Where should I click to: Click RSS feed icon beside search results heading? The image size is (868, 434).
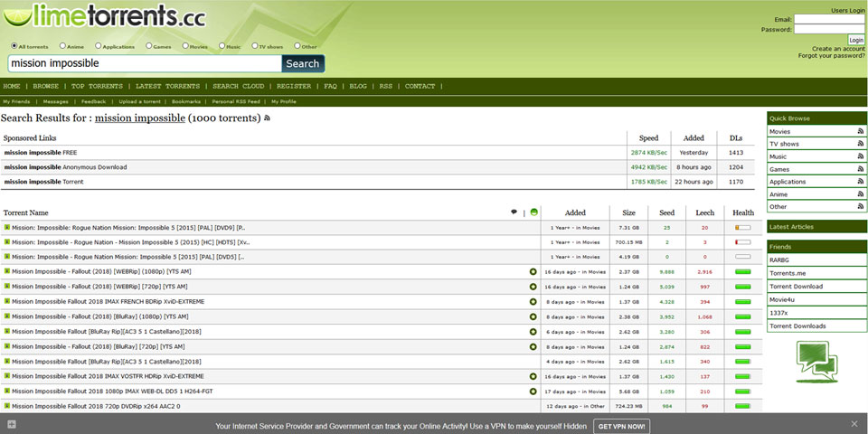(267, 118)
